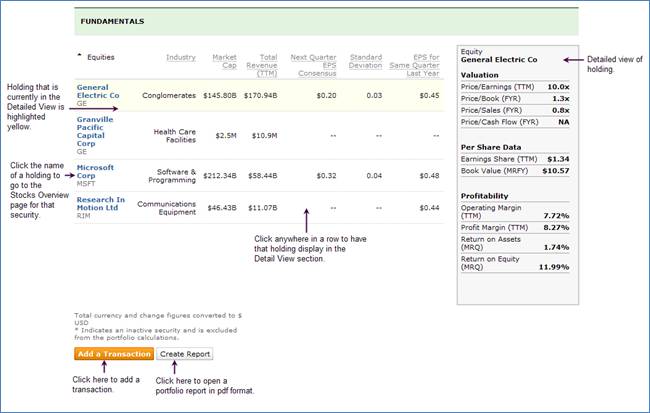Click Return on Equity (MRQ) row
The width and height of the screenshot is (650, 413).
pos(515,263)
